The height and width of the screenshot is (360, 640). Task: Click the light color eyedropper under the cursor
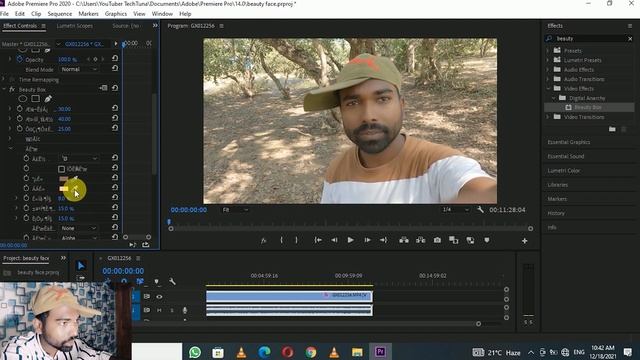pyautogui.click(x=76, y=188)
